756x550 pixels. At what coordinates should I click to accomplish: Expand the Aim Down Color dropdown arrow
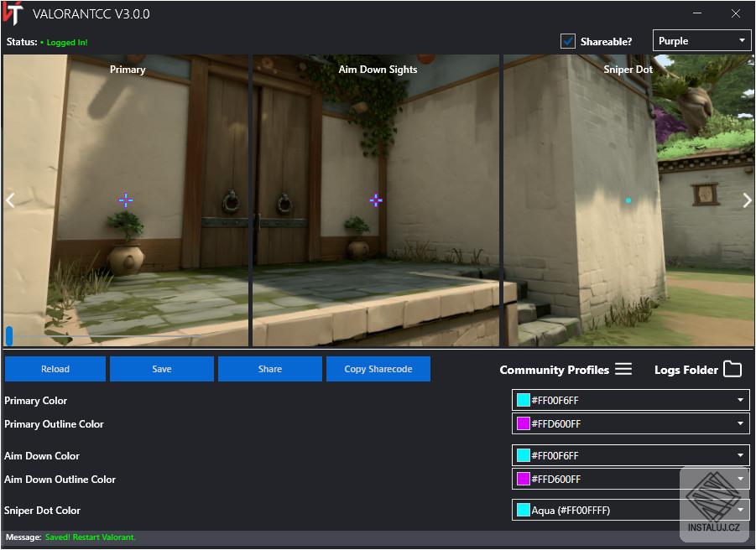tap(740, 455)
